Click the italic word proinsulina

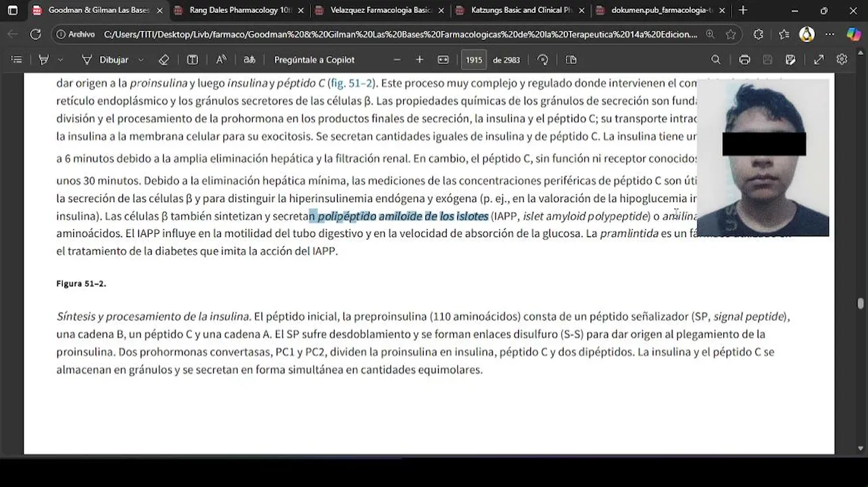[158, 84]
